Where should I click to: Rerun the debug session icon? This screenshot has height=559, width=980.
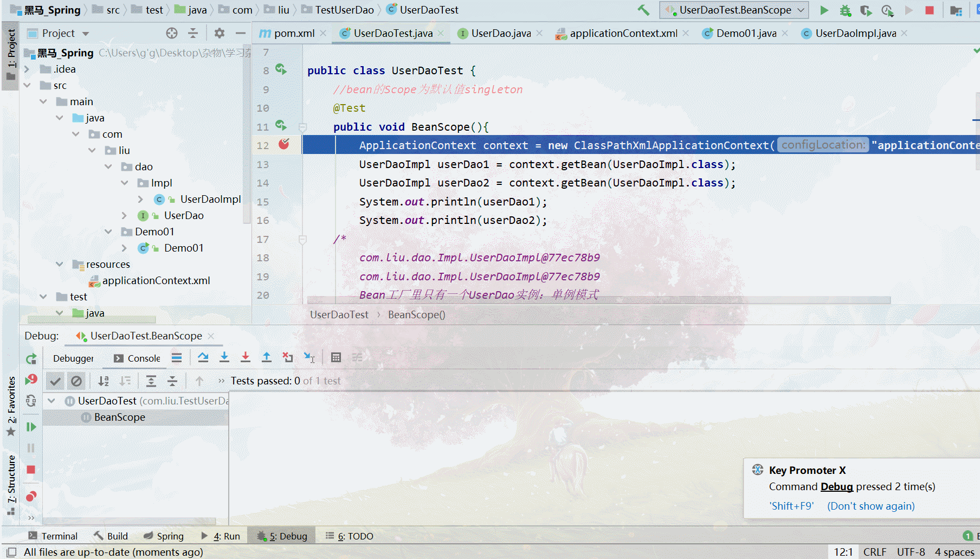(31, 358)
